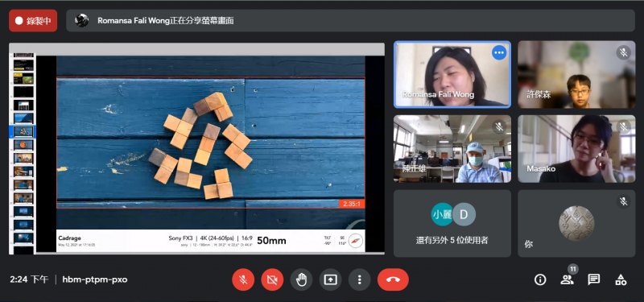Click the shared presentation main slide
Viewport: 644px width, 302px height.
point(211,154)
